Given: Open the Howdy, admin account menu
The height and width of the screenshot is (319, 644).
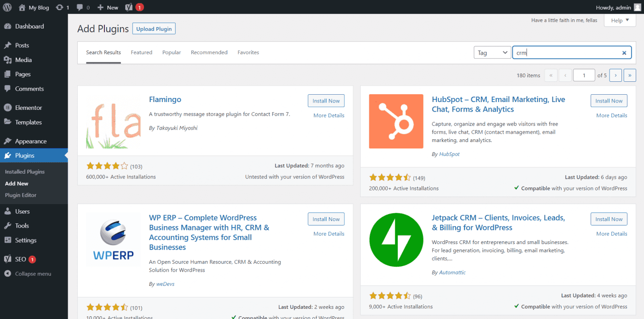Looking at the screenshot, I should [618, 7].
